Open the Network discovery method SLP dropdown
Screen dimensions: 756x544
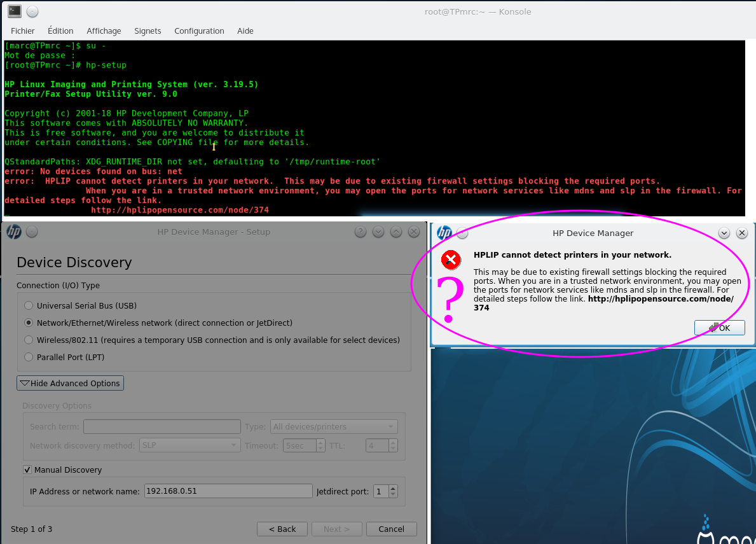click(x=190, y=445)
